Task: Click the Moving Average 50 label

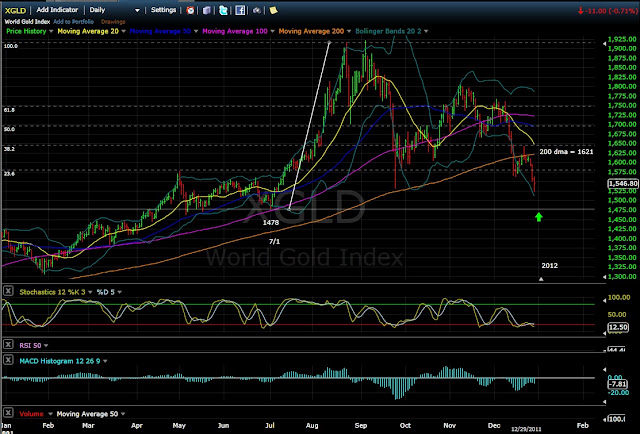Action: tap(160, 31)
